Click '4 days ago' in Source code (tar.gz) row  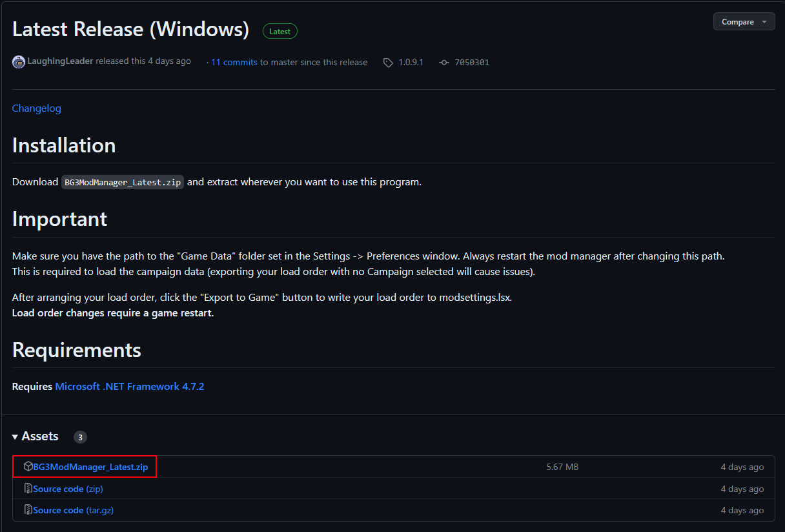[x=742, y=510]
